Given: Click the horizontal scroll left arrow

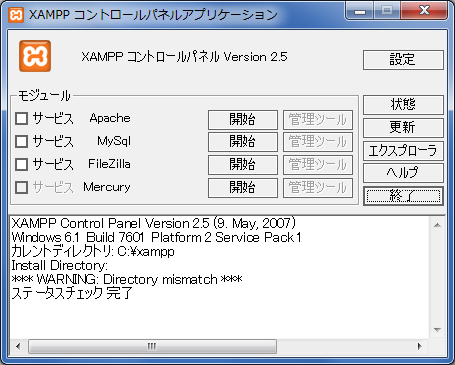Looking at the screenshot, I should [18, 346].
